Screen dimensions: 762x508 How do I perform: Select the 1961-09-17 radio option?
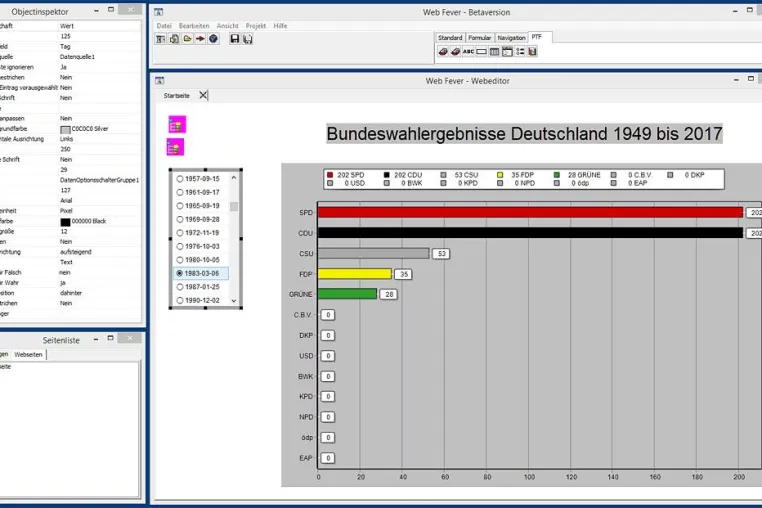(180, 193)
